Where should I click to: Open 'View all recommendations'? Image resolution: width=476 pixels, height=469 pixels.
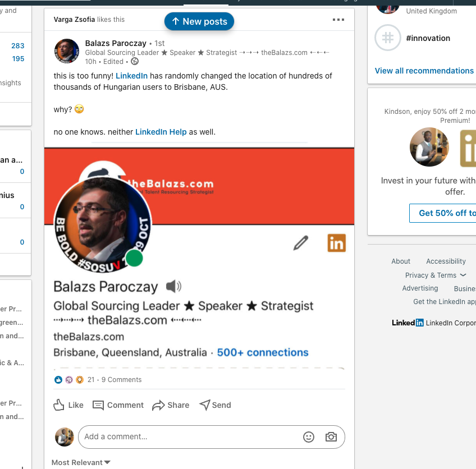424,71
